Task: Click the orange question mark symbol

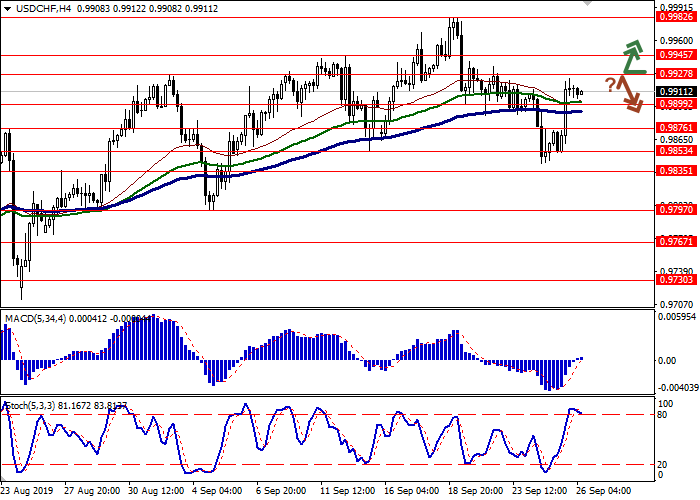Action: click(609, 84)
